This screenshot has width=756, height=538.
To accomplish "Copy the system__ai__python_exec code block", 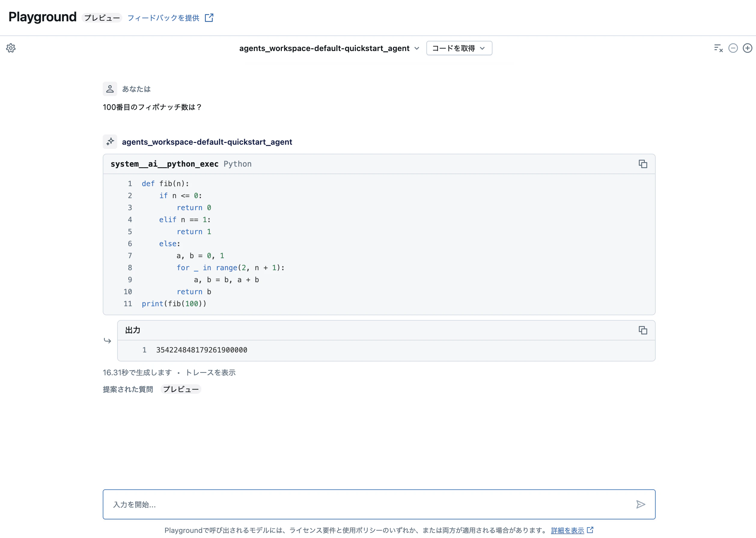I will click(643, 164).
